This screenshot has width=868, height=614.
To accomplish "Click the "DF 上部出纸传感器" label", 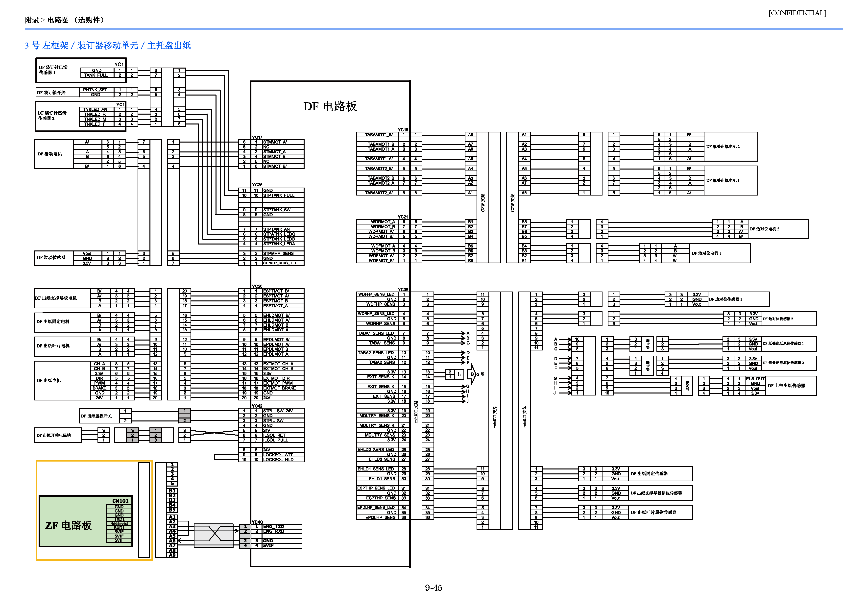I will coord(786,386).
